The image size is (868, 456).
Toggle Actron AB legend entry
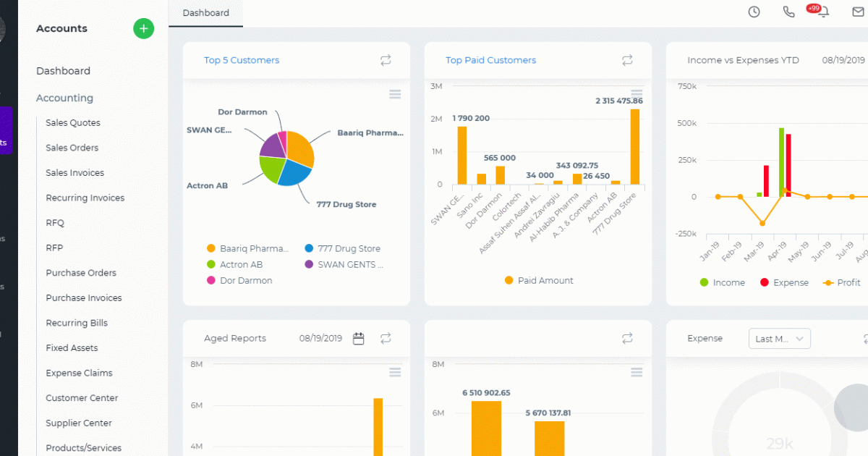click(x=234, y=264)
